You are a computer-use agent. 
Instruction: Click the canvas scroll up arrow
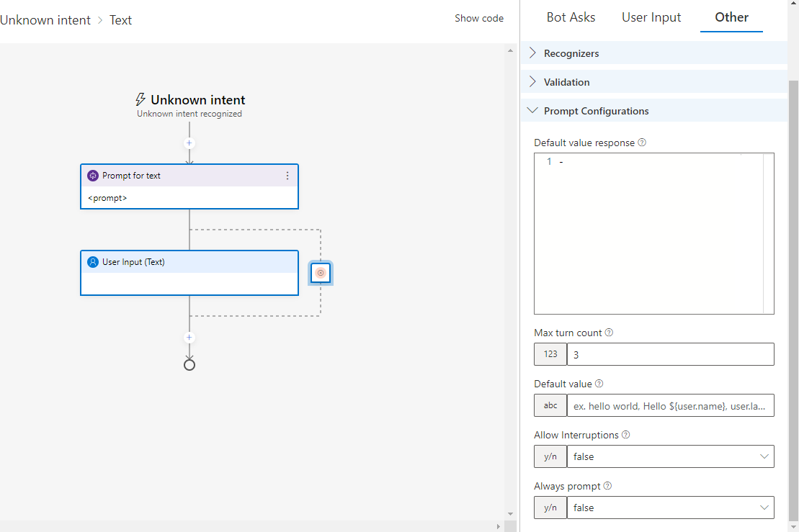click(510, 50)
